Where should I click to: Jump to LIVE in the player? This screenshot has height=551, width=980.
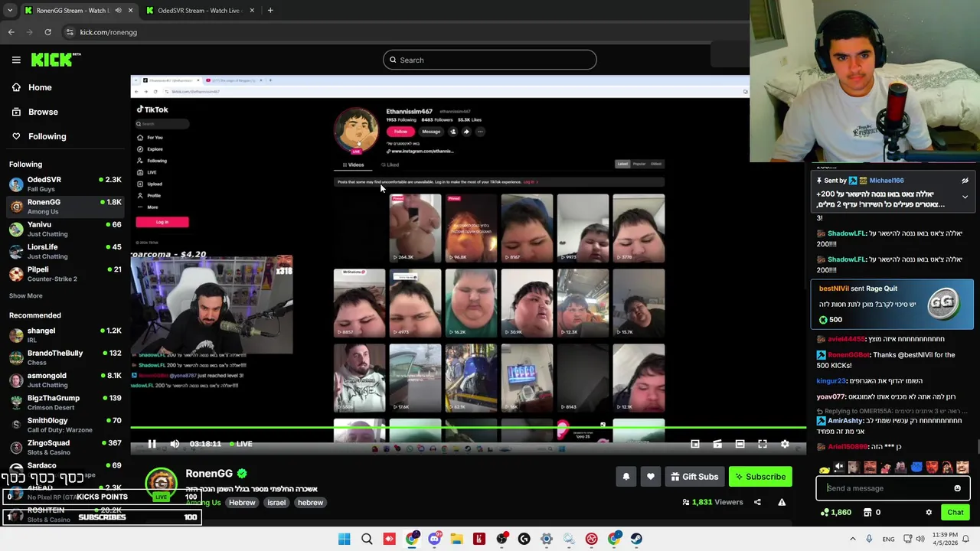(x=240, y=444)
